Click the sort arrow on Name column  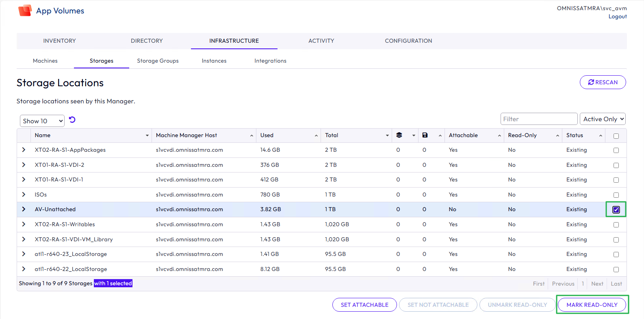click(x=147, y=135)
